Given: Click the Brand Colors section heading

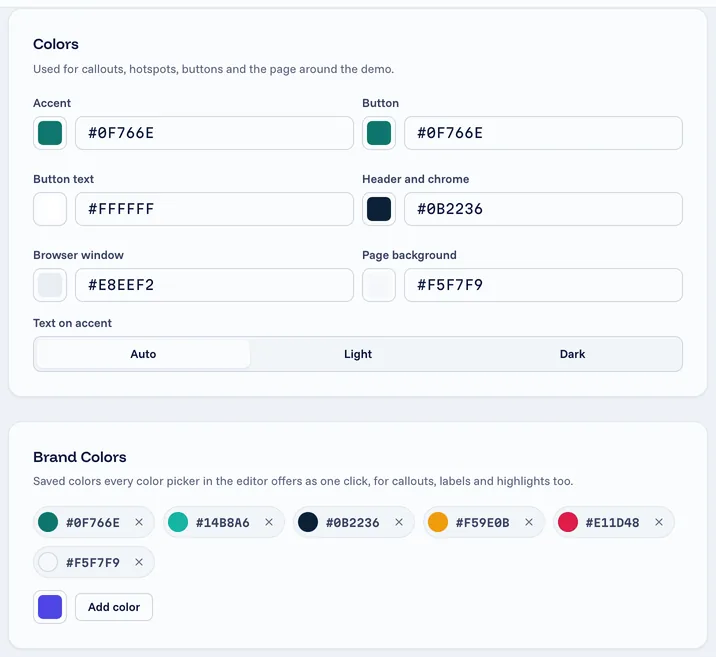Looking at the screenshot, I should pos(79,457).
